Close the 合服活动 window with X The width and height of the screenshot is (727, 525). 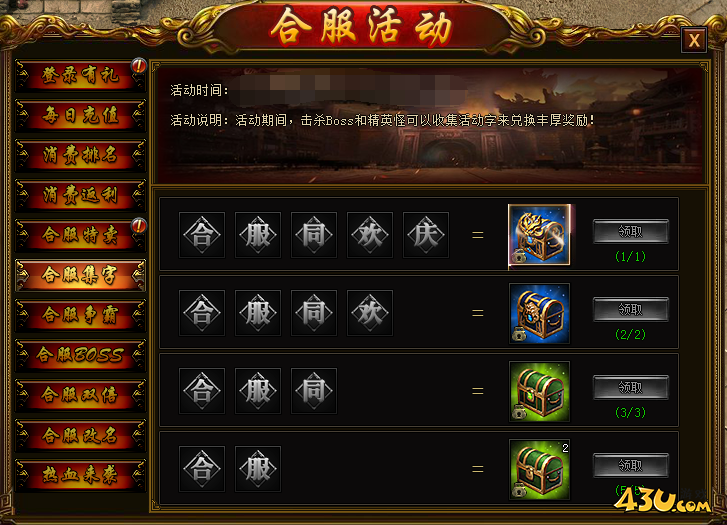pyautogui.click(x=694, y=40)
